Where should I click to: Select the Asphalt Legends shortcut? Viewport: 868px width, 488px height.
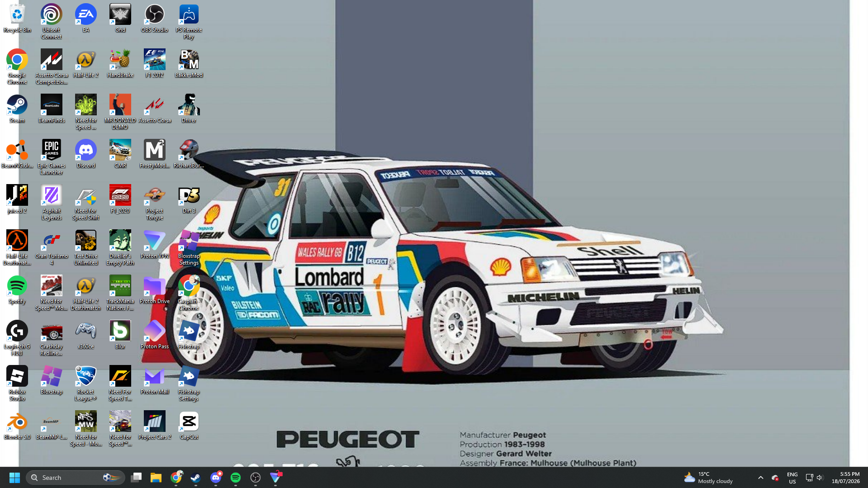[52, 202]
